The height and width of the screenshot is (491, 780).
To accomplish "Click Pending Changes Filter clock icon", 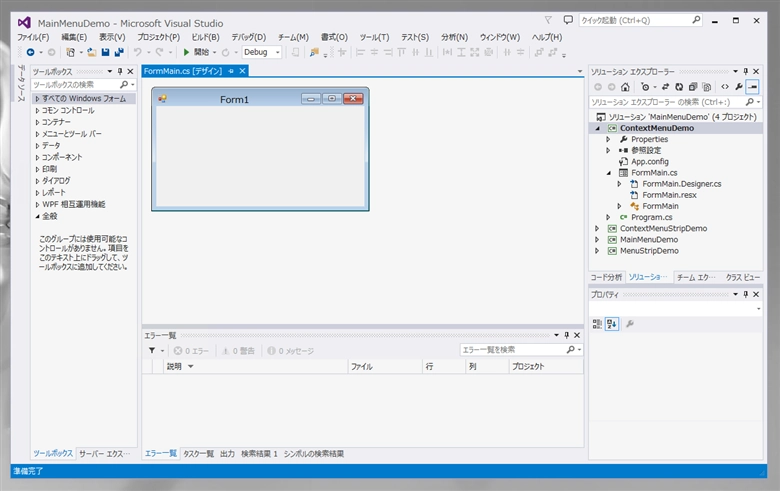I will coord(645,87).
